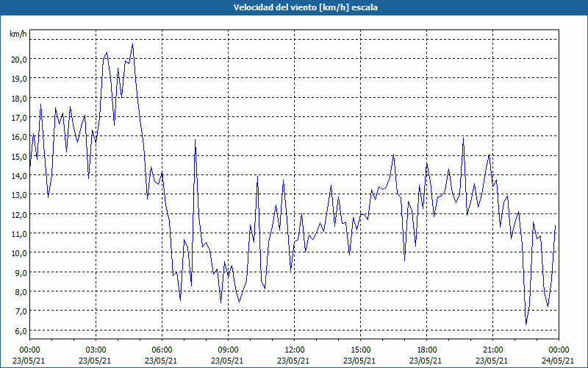Click the '24/05/21' date label
Image resolution: width=588 pixels, height=368 pixels.
tap(557, 361)
